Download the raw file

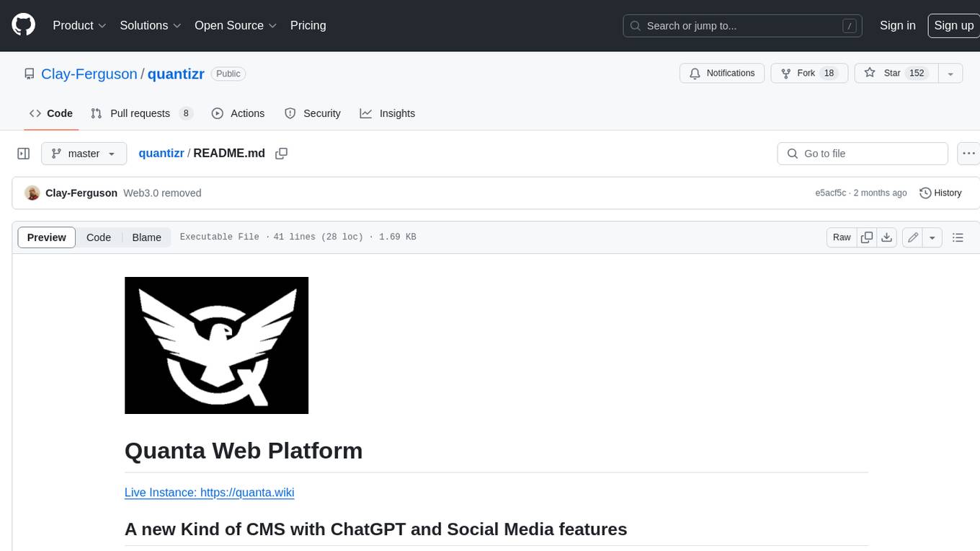coord(887,237)
